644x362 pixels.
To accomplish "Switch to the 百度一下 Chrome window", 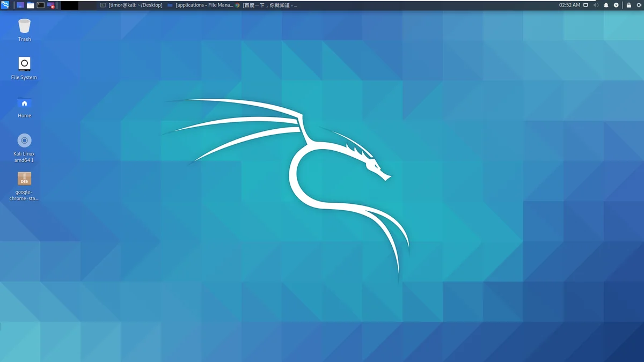I will (x=267, y=5).
